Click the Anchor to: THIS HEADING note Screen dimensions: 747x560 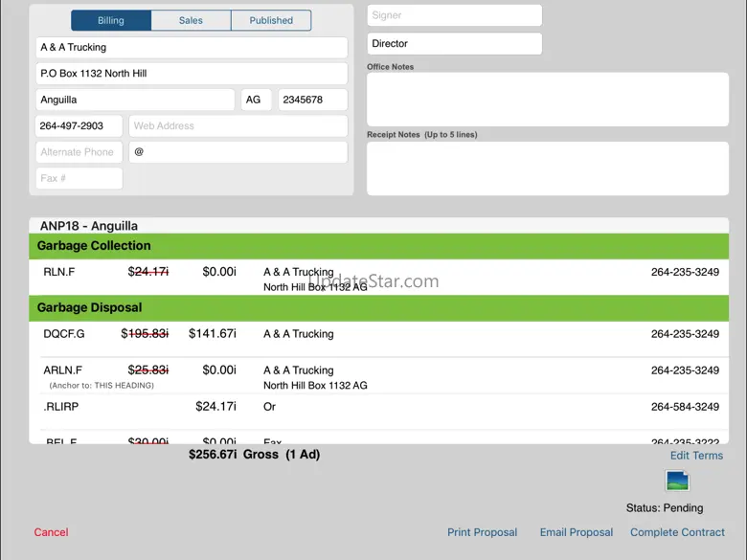(x=102, y=386)
